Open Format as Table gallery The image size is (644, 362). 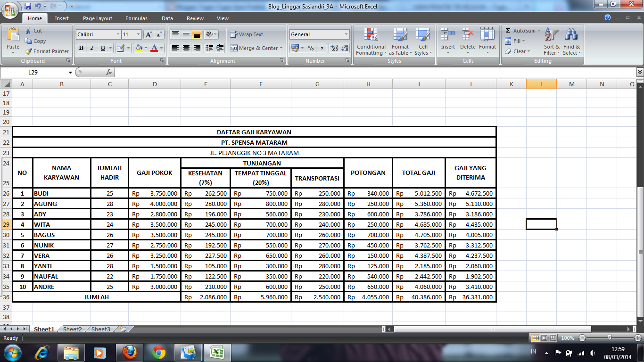[400, 41]
